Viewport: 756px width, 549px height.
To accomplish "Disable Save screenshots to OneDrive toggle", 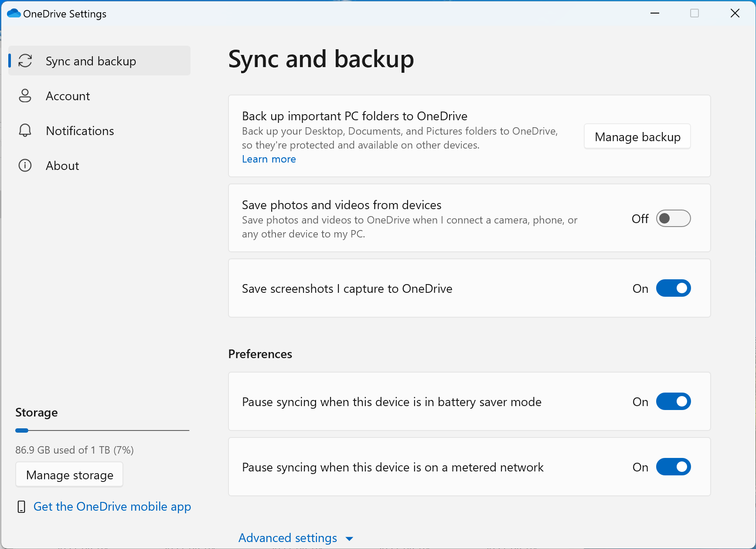I will pos(673,288).
